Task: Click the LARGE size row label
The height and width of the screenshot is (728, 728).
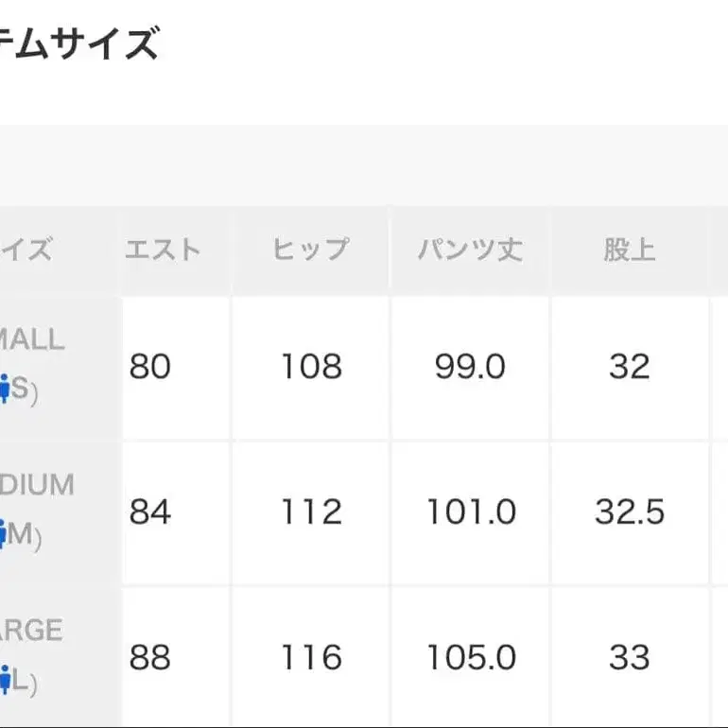Action: click(32, 631)
